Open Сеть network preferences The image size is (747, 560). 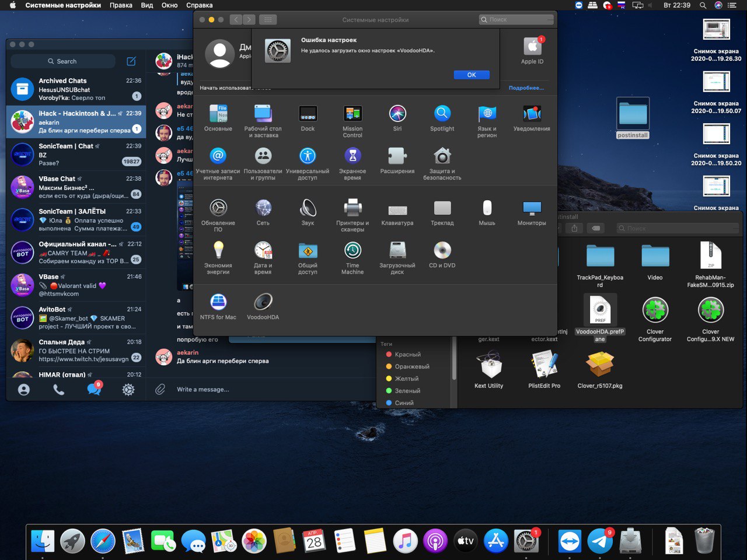(x=263, y=212)
